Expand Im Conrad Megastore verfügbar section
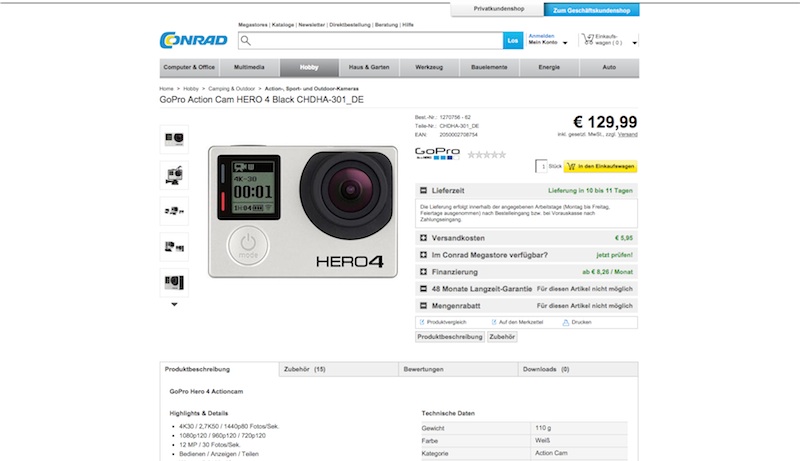Image resolution: width=800 pixels, height=461 pixels. coord(423,254)
